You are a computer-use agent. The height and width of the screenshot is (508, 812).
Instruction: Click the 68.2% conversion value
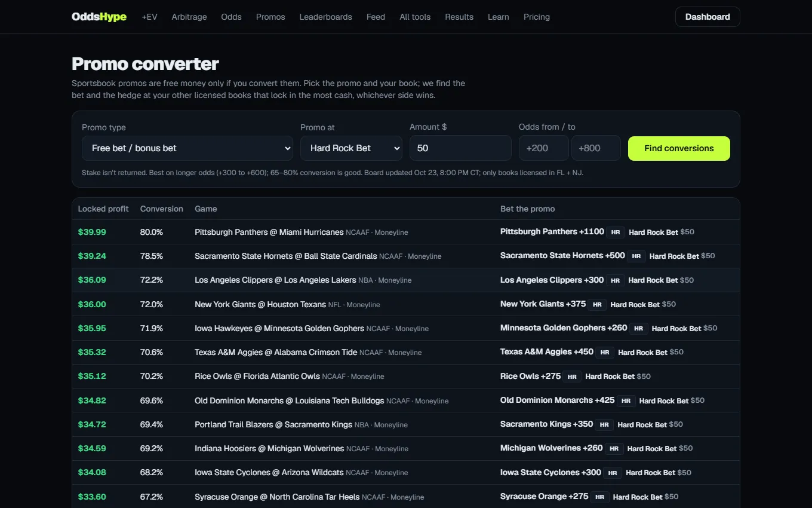(152, 472)
